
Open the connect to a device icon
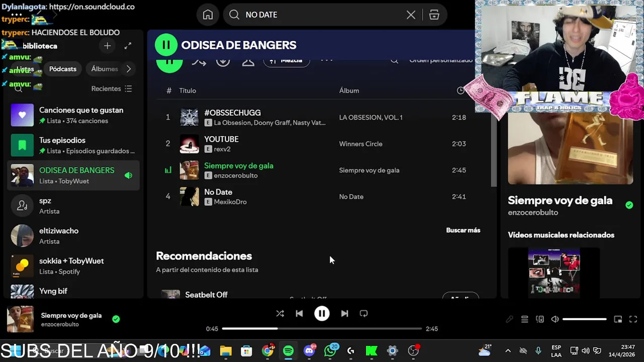[540, 319]
